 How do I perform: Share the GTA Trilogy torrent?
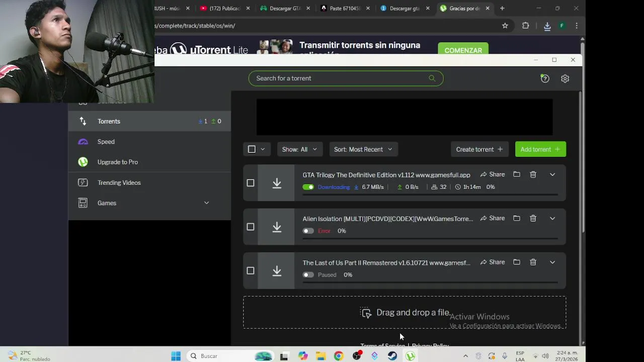(493, 174)
